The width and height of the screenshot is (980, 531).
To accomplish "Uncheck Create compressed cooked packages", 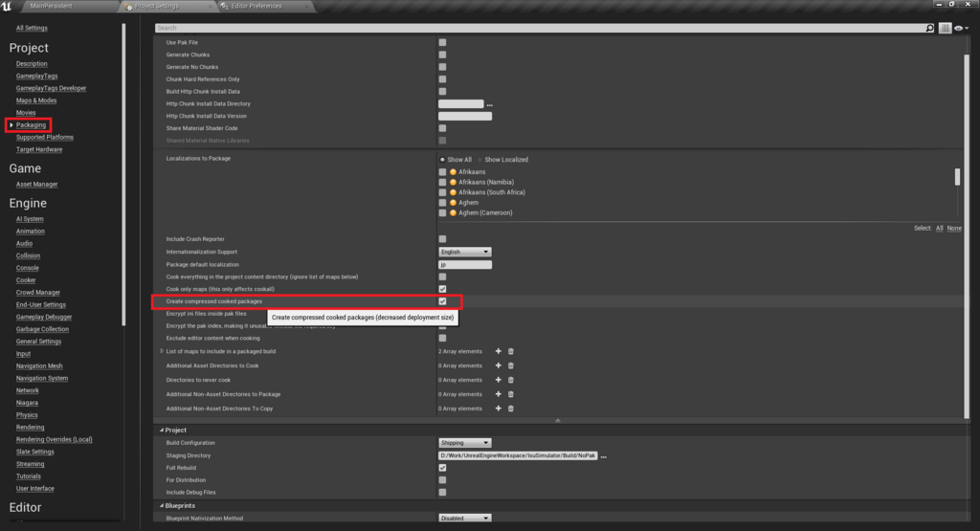I will point(442,301).
